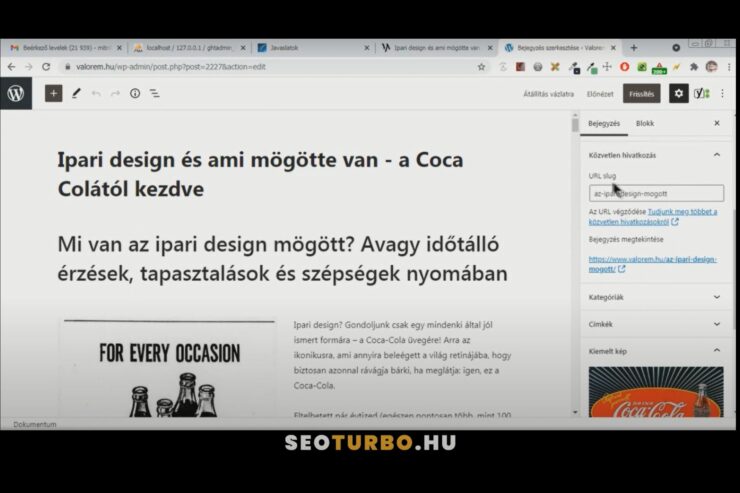This screenshot has width=740, height=493.
Task: Click the orange X extension icon
Action: click(555, 67)
